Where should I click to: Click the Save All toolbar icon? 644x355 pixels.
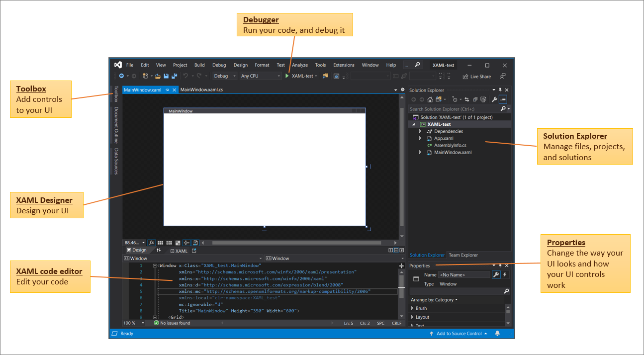click(x=175, y=76)
